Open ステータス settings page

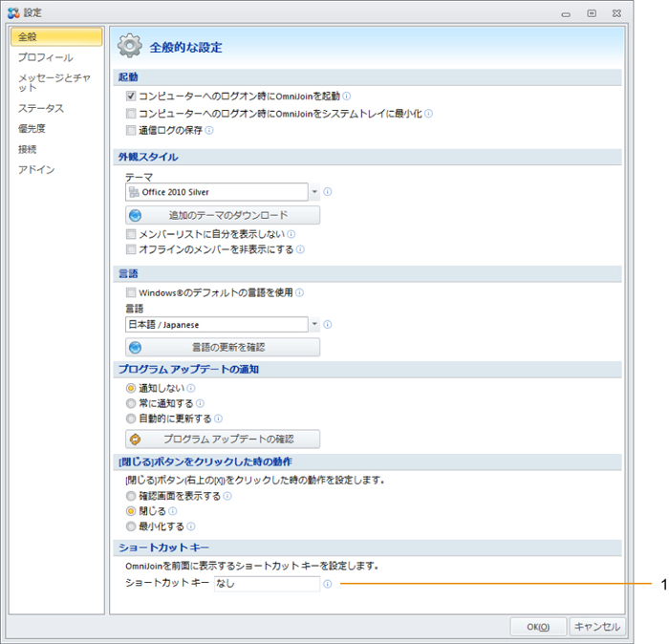40,108
